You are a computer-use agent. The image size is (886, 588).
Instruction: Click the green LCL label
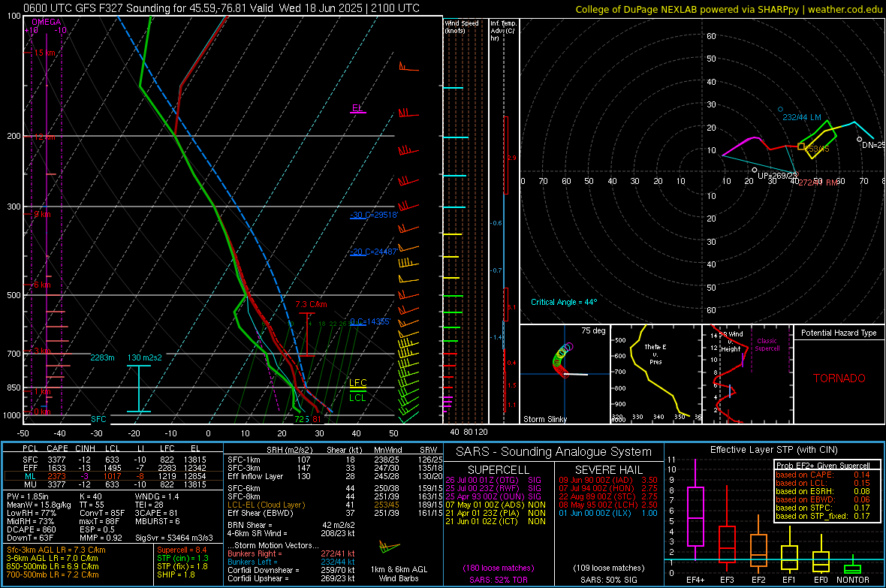tap(357, 397)
